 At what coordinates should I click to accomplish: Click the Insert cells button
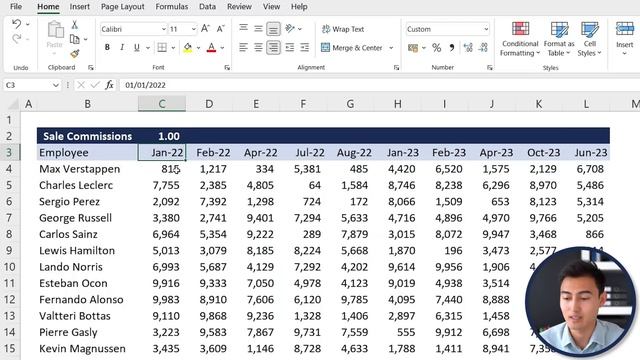coord(624,39)
